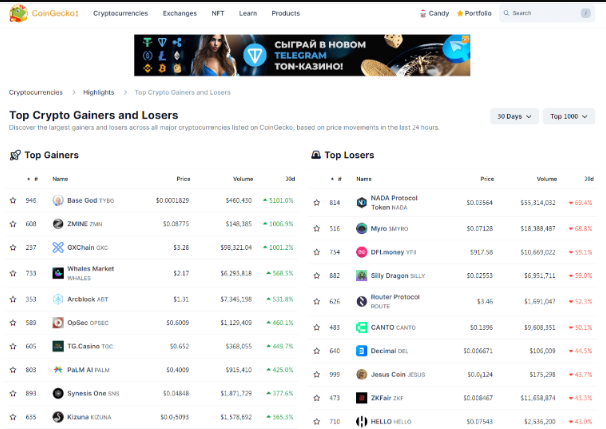Open Candy rewards
Viewport: 606px width, 429px height.
click(x=434, y=13)
